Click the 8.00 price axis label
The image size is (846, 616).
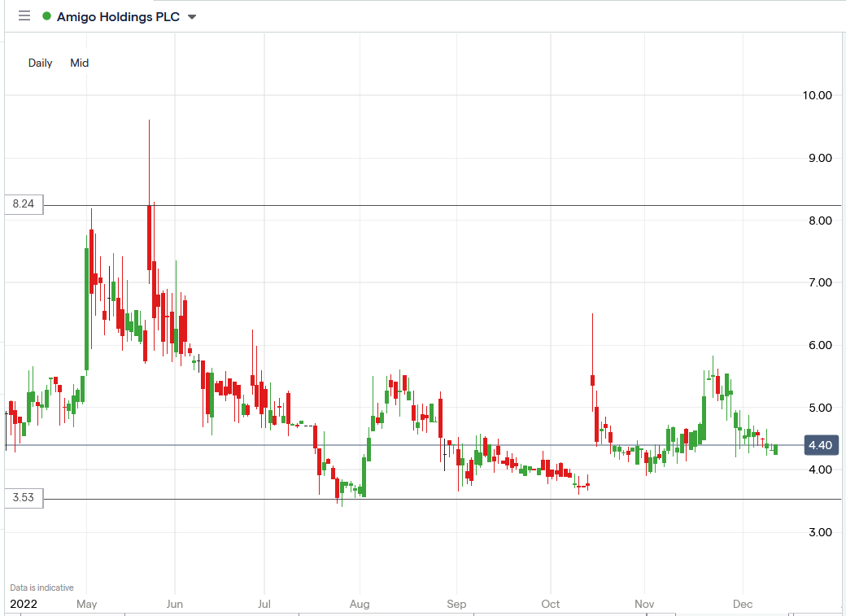point(820,221)
